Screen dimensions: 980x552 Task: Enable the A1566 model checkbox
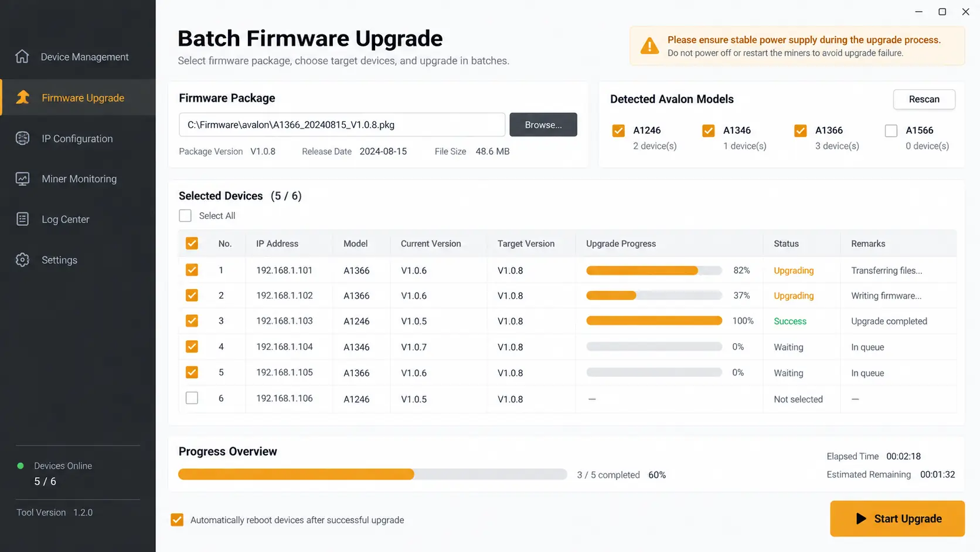(891, 130)
